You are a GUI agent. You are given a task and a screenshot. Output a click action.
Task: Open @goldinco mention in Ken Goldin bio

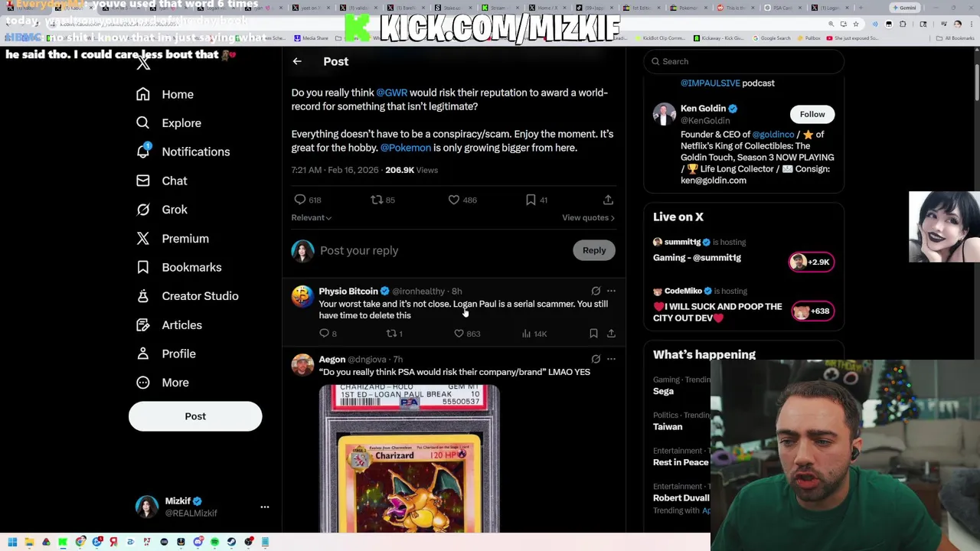773,135
